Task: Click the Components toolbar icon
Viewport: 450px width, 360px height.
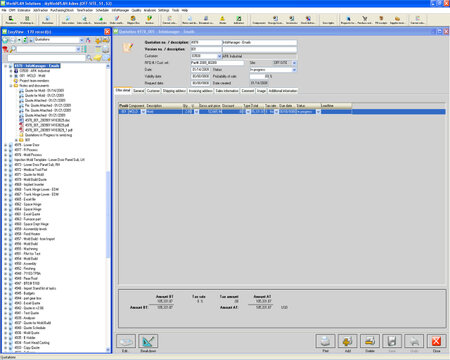Action: pyautogui.click(x=259, y=20)
